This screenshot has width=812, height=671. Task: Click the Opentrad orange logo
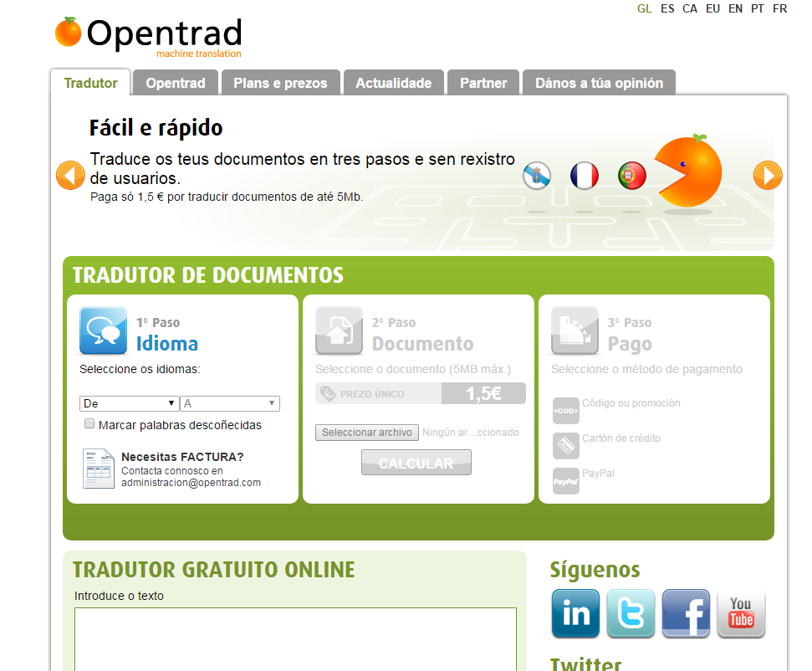69,33
